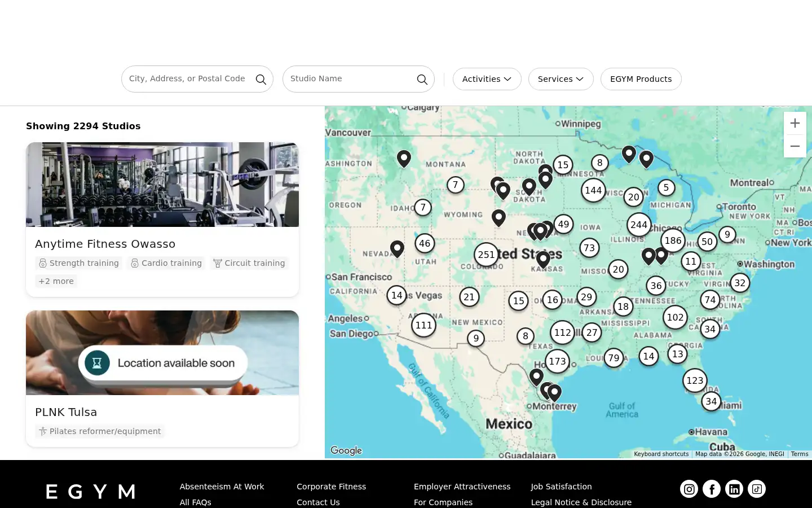Click the search icon in the city field
812x508 pixels.
coord(261,79)
